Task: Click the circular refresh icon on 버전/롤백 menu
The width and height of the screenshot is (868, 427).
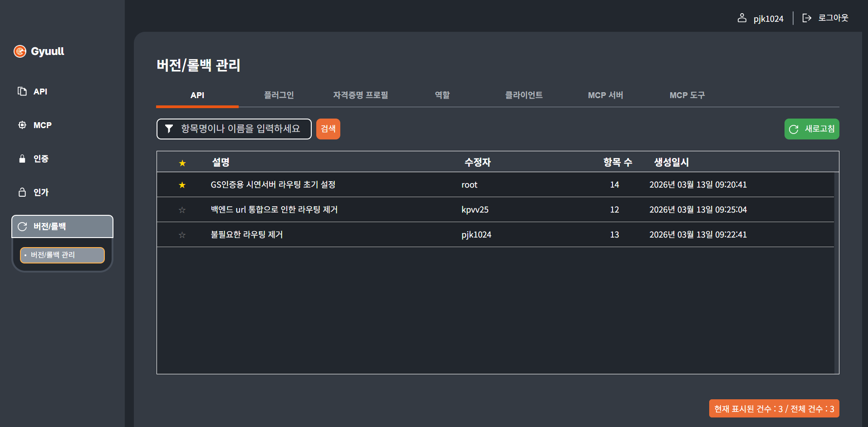Action: click(x=23, y=226)
